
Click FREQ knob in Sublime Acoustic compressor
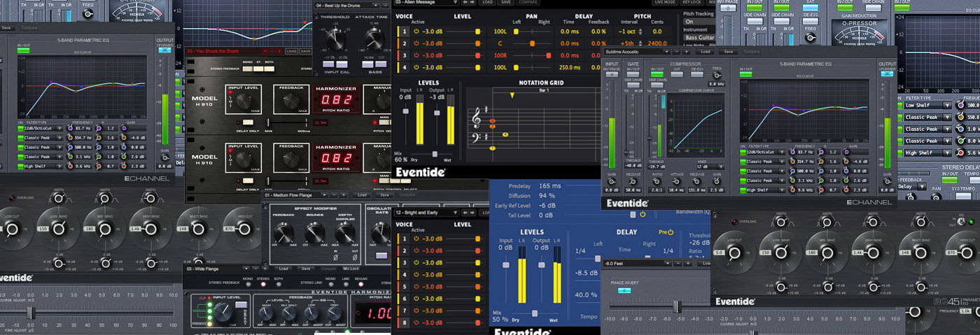(x=717, y=76)
